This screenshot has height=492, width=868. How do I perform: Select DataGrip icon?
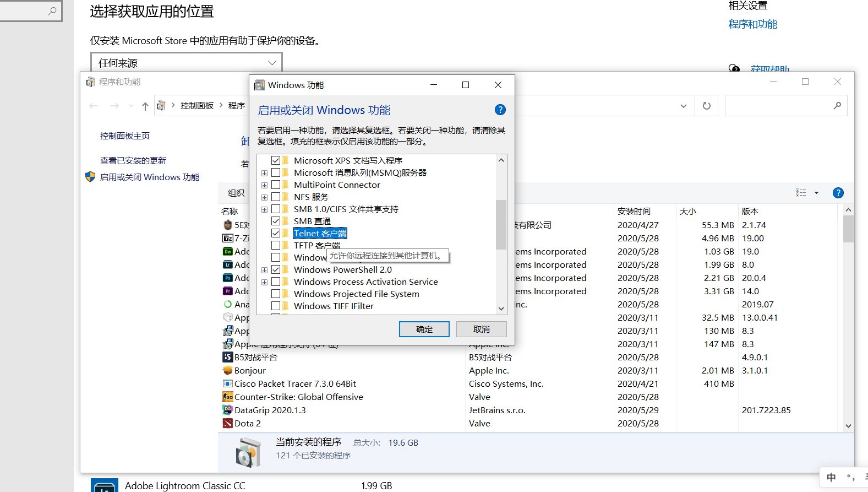coord(228,410)
